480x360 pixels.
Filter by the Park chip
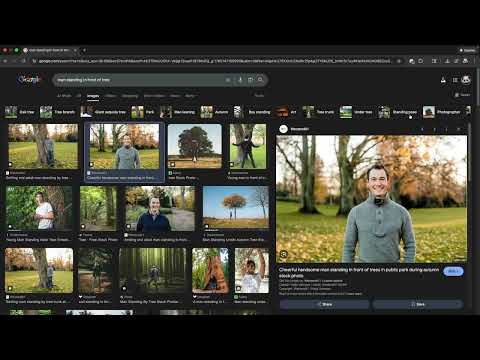(143, 112)
